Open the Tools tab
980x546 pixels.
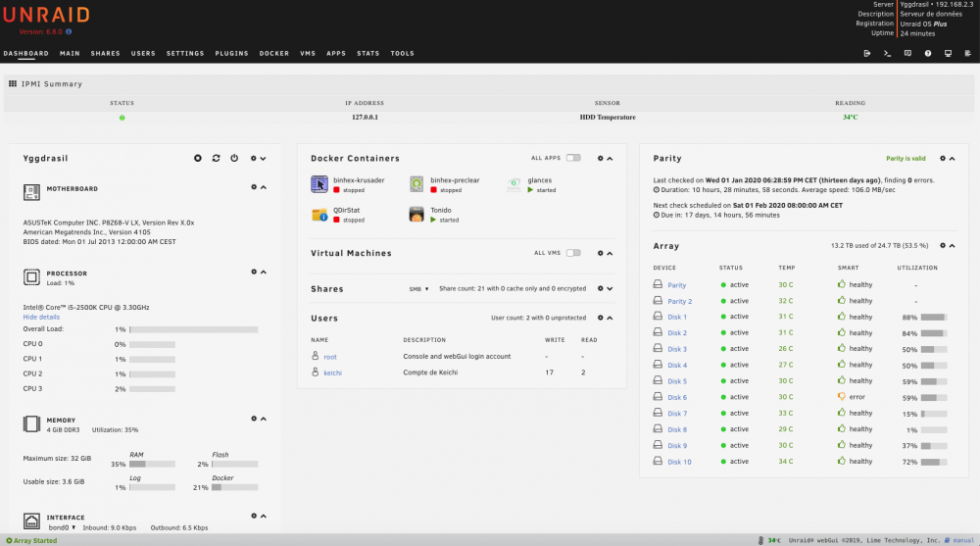click(x=402, y=53)
